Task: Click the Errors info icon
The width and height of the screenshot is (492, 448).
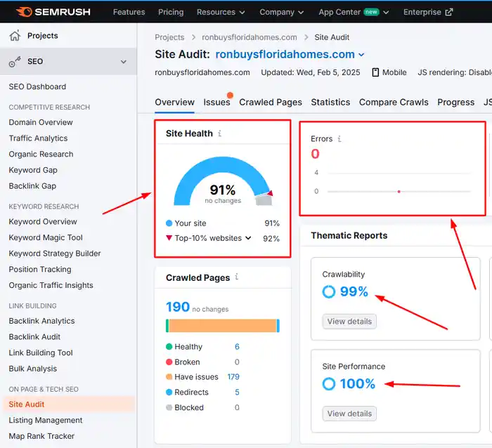Action: pyautogui.click(x=339, y=138)
